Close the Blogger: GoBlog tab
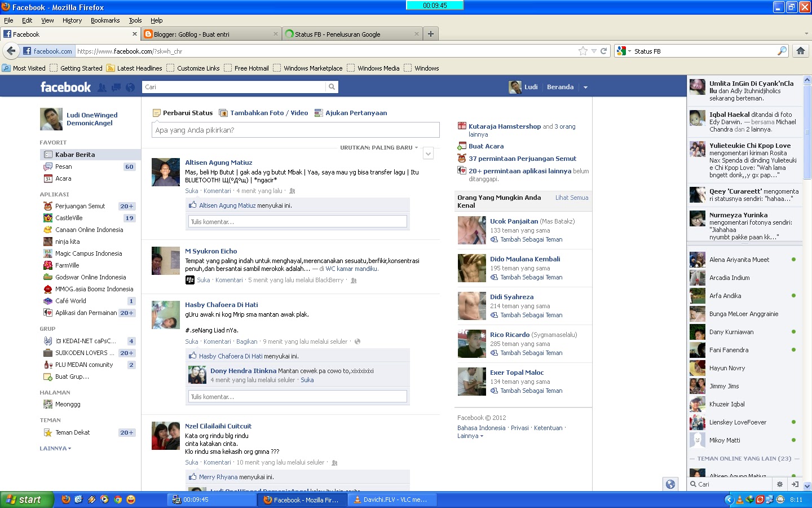 pos(276,34)
